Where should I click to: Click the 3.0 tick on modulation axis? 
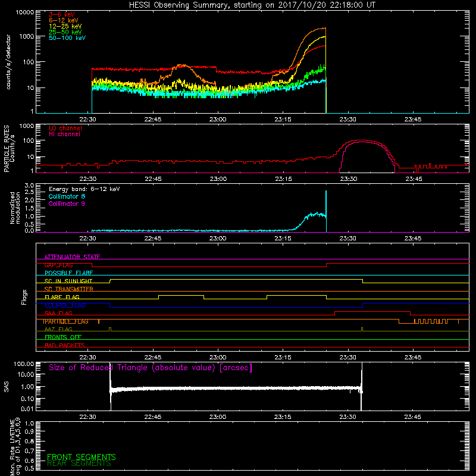[29, 186]
